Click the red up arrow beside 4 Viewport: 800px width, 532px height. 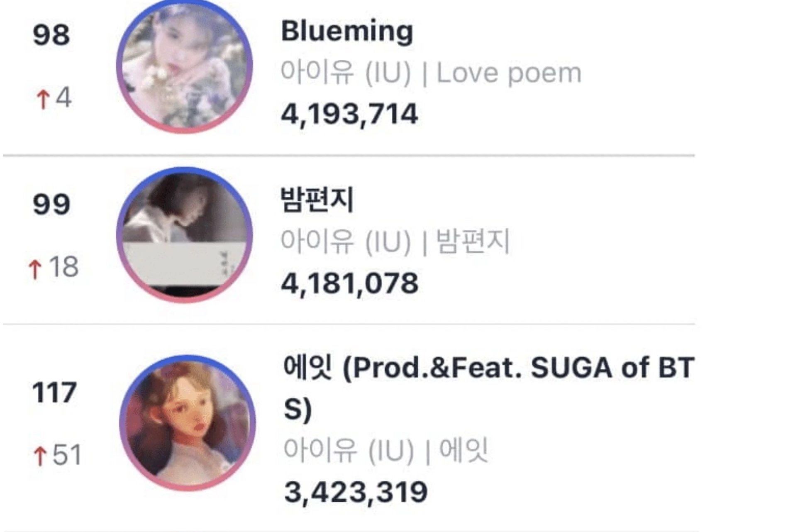coord(43,99)
